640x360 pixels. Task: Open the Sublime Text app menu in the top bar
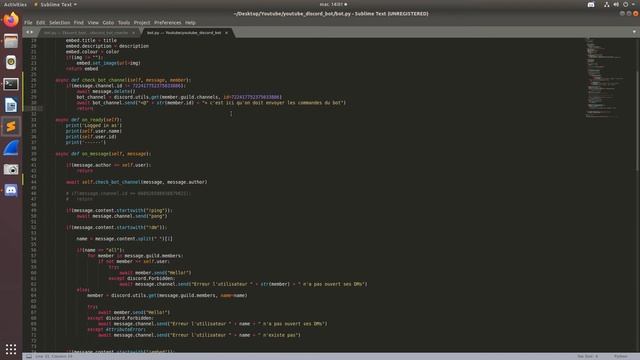coord(56,4)
